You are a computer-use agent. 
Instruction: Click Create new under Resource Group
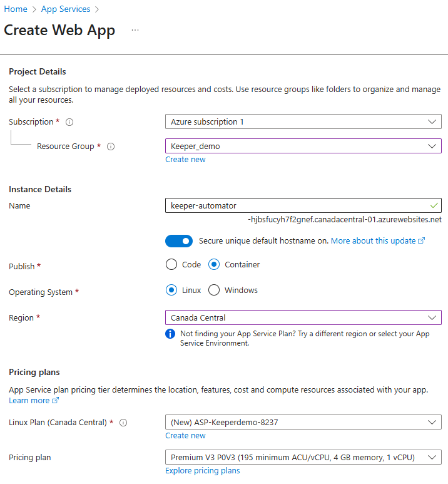(185, 160)
